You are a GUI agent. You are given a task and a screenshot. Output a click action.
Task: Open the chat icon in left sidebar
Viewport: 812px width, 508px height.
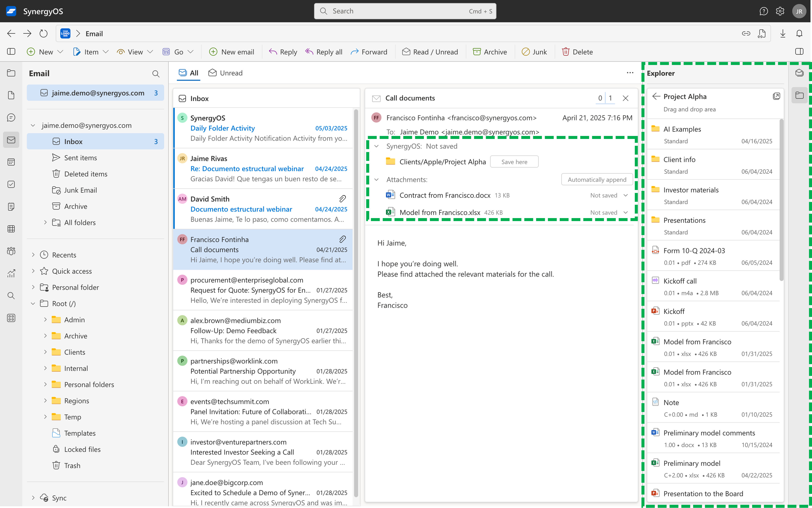pos(11,118)
